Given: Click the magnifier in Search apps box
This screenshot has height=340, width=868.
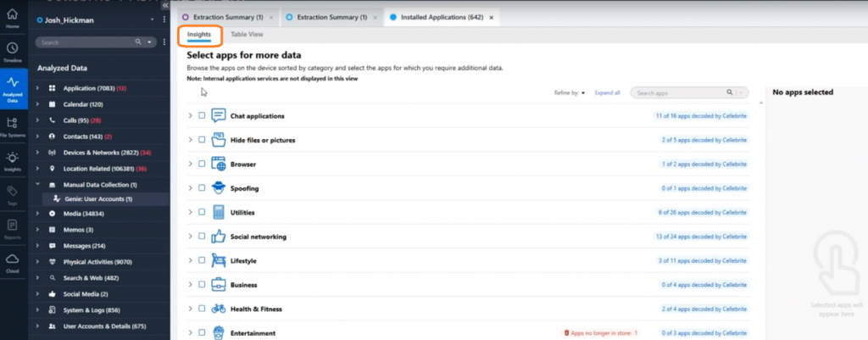Looking at the screenshot, I should tap(730, 93).
